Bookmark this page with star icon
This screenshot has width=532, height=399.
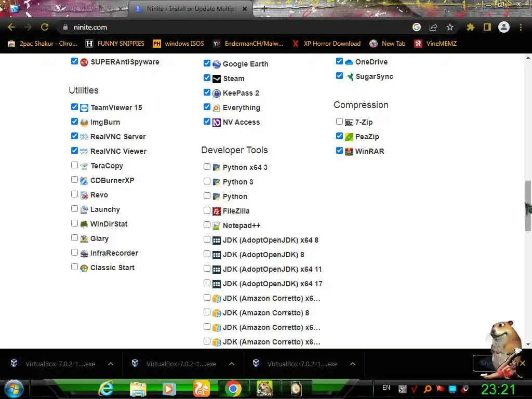450,27
